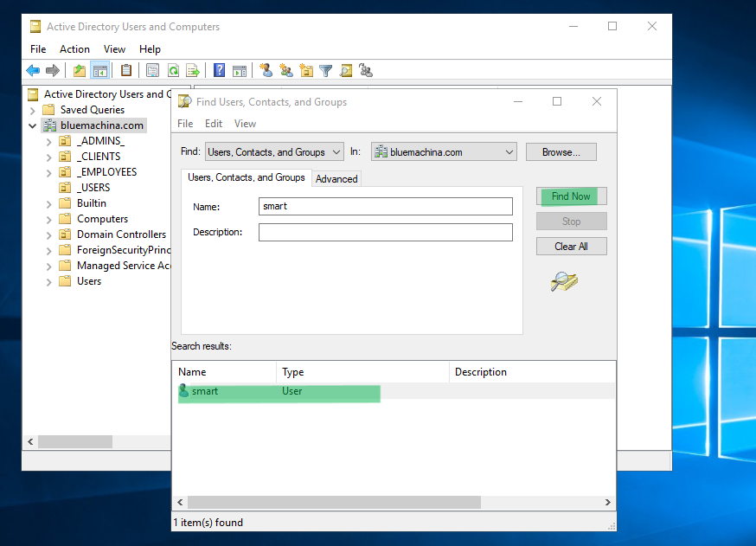The image size is (756, 546).
Task: Click the smart user icon in results
Action: (x=183, y=391)
